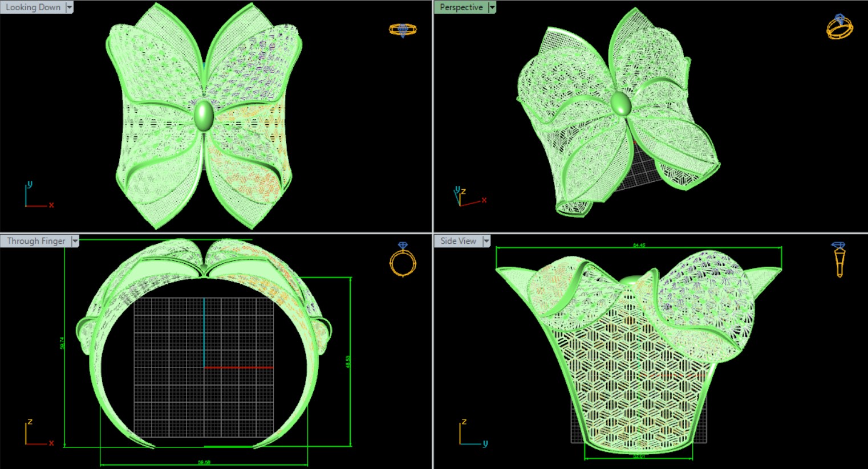Image resolution: width=868 pixels, height=469 pixels.
Task: Expand the Side View viewport dropdown arrow
Action: coord(486,241)
